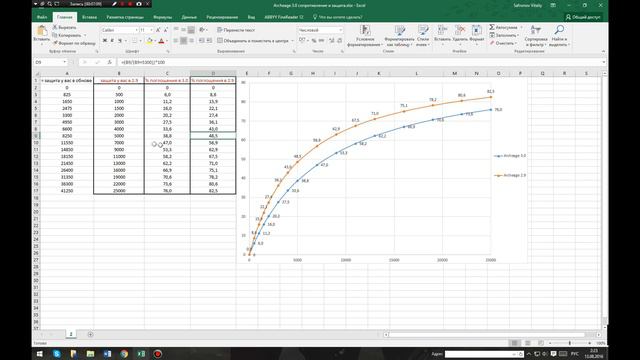The width and height of the screenshot is (640, 360).
Task: Switch to the Вставка tab
Action: pyautogui.click(x=89, y=17)
